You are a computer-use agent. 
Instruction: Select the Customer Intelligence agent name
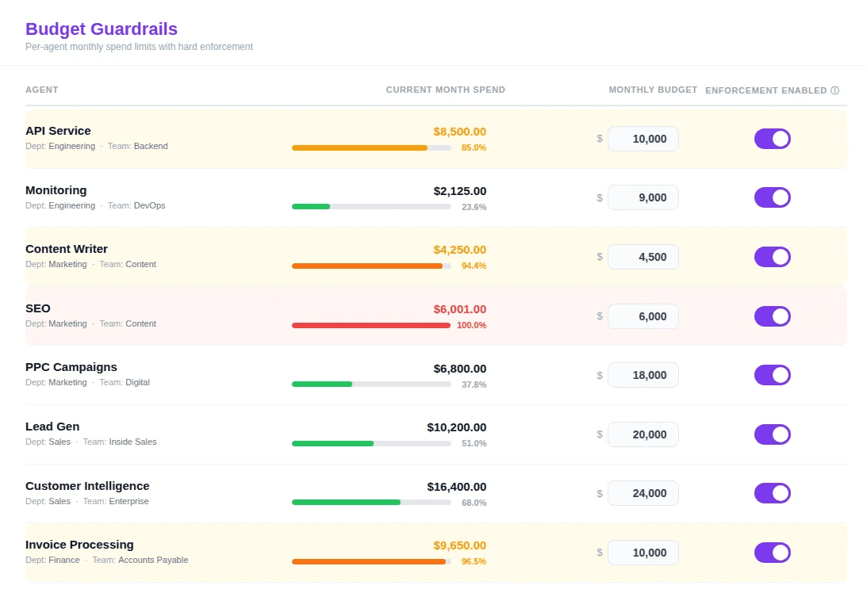(87, 486)
